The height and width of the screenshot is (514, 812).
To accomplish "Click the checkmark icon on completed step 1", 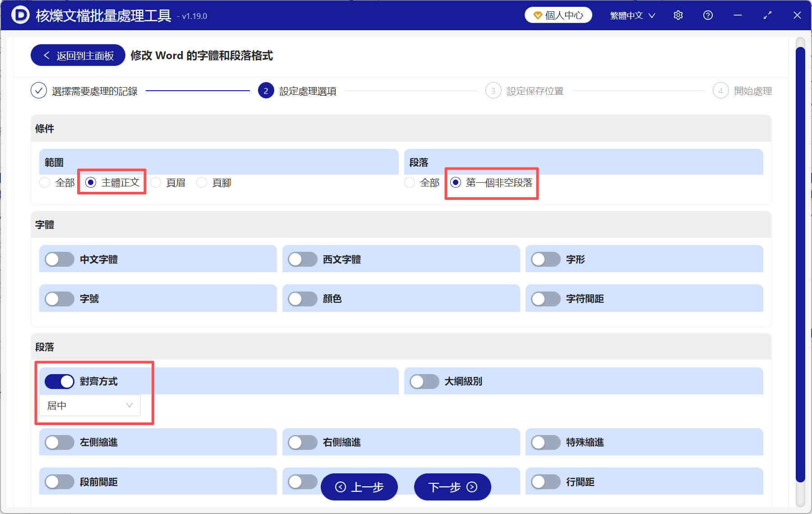I will [x=39, y=90].
